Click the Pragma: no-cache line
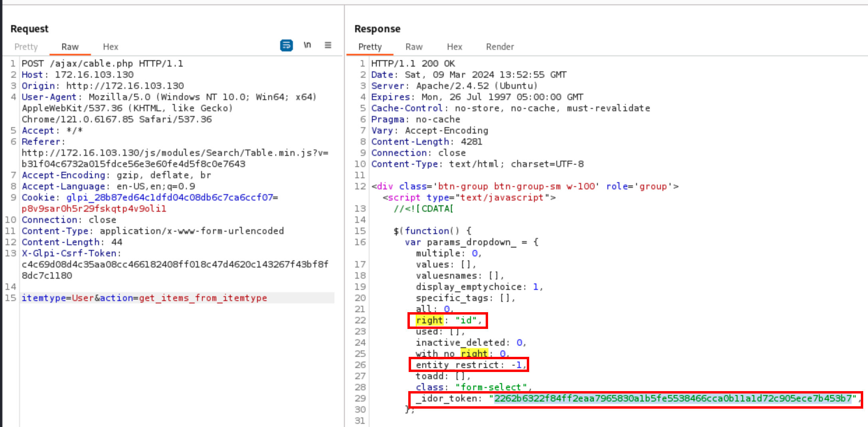 tap(415, 119)
